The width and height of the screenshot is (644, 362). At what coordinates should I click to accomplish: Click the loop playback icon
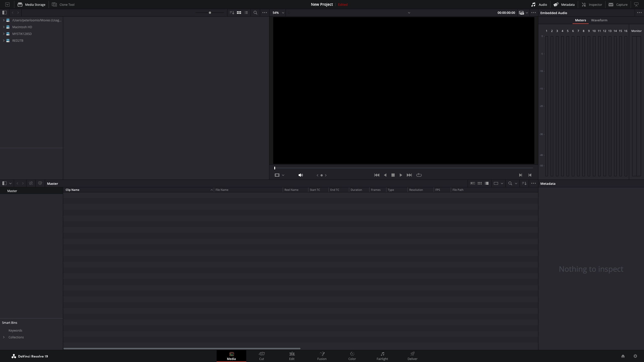419,175
